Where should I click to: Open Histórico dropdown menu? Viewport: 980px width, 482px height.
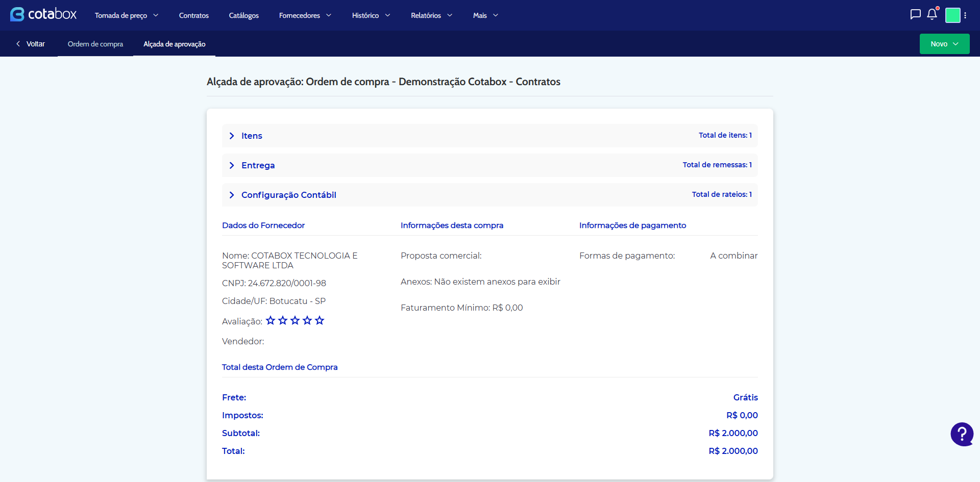(371, 15)
